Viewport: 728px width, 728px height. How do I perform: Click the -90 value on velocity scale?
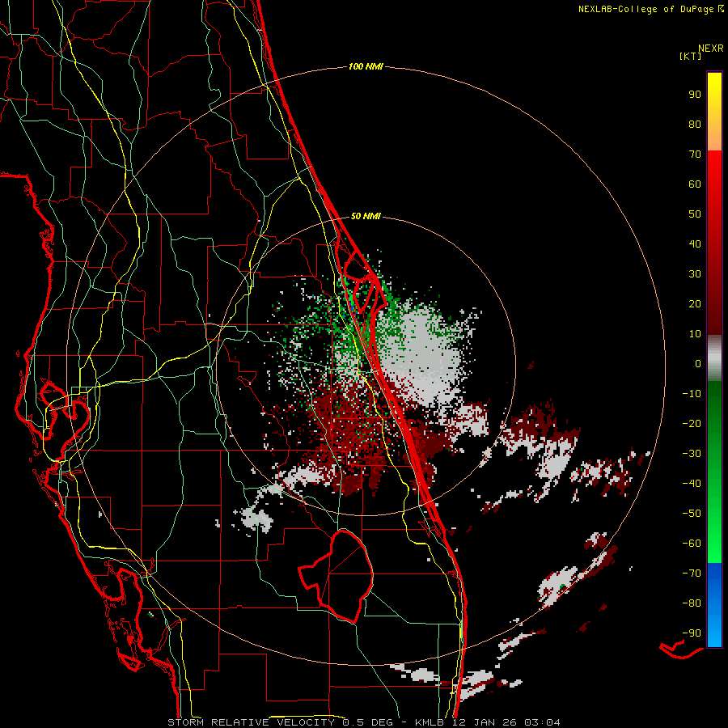(x=692, y=633)
